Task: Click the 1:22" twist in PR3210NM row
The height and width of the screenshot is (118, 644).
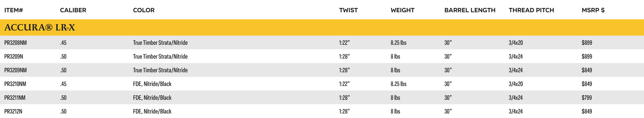Action: pyautogui.click(x=344, y=84)
